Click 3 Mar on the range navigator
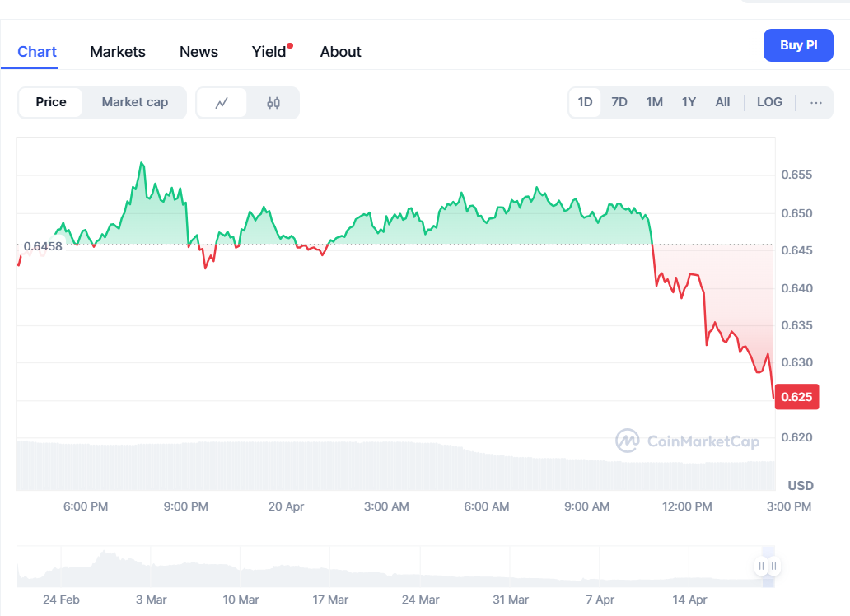The height and width of the screenshot is (616, 850). tap(152, 600)
